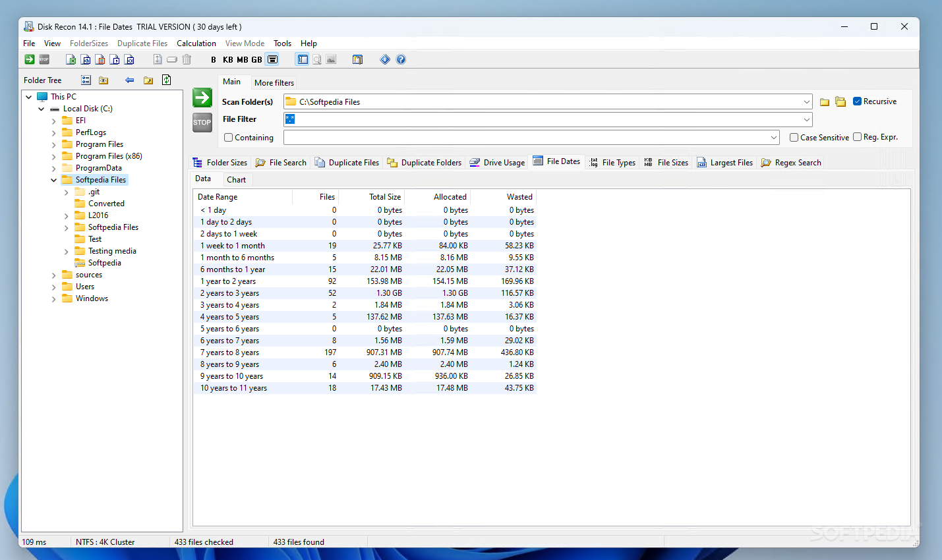Switch to the Chart sub-tab
This screenshot has height=560, width=942.
[236, 180]
